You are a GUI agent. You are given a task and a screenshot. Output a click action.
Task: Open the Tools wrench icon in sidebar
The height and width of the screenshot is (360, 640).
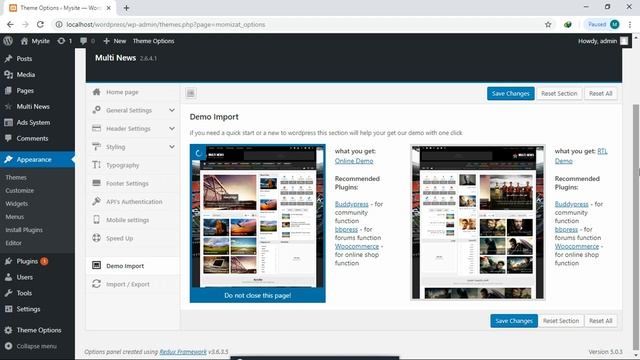pyautogui.click(x=8, y=293)
